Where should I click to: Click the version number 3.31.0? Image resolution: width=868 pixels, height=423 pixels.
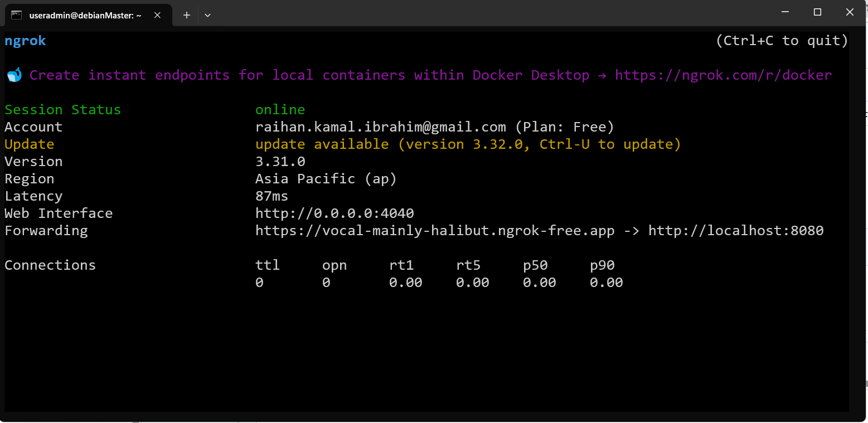pyautogui.click(x=280, y=162)
